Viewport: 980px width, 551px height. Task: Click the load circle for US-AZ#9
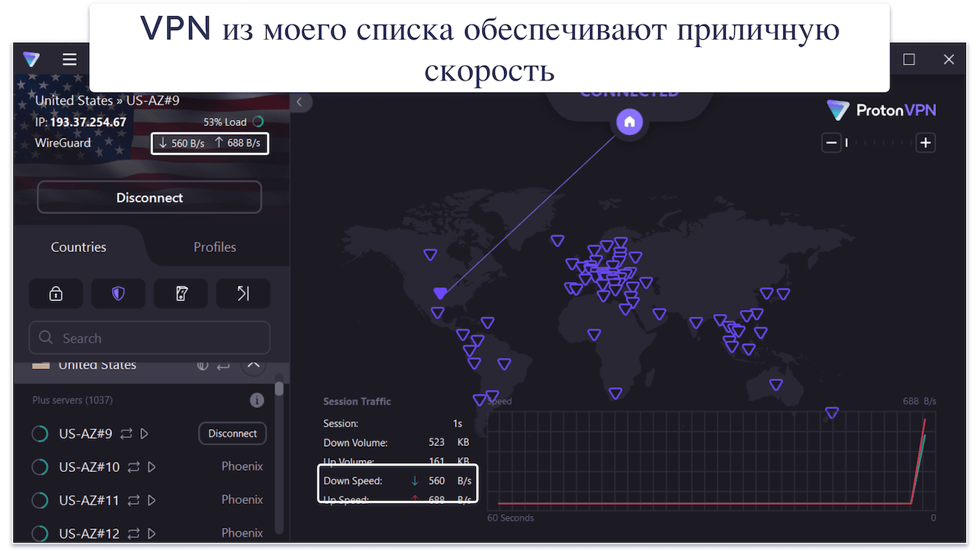point(40,434)
